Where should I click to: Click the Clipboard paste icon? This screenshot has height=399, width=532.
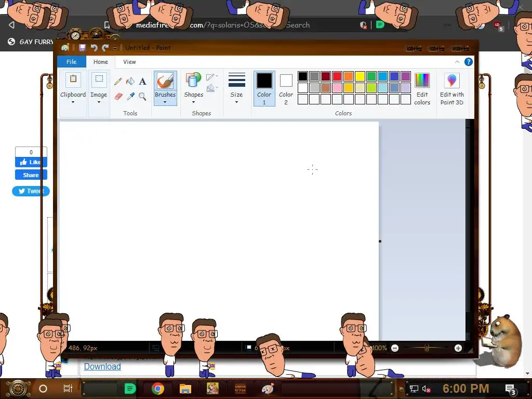(73, 79)
